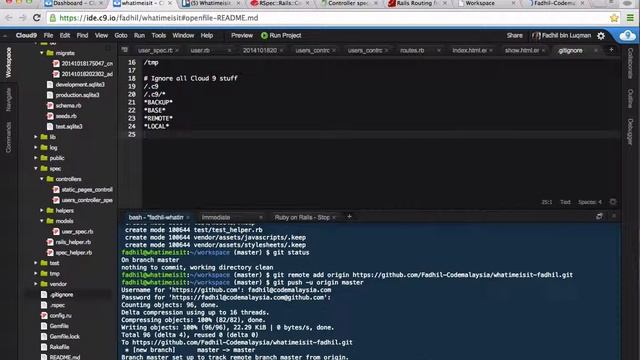Switch to the routes.rb editor tab
This screenshot has width=640, height=360.
click(412, 51)
